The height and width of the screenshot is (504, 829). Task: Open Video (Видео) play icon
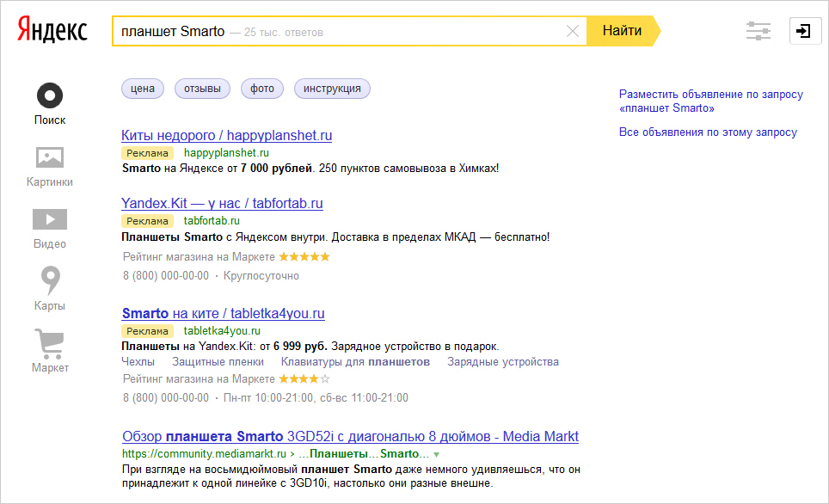tap(50, 220)
